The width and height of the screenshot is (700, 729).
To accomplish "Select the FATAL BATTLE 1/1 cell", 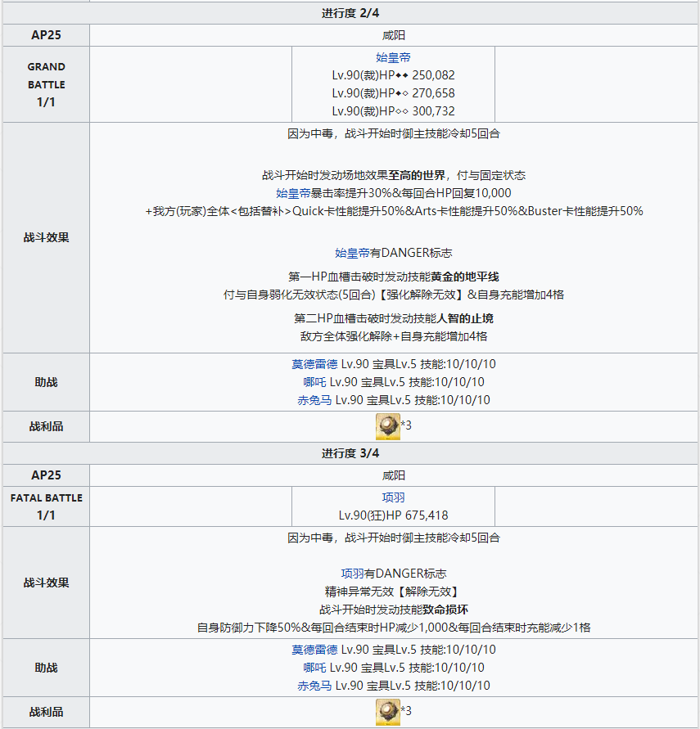I will click(46, 506).
